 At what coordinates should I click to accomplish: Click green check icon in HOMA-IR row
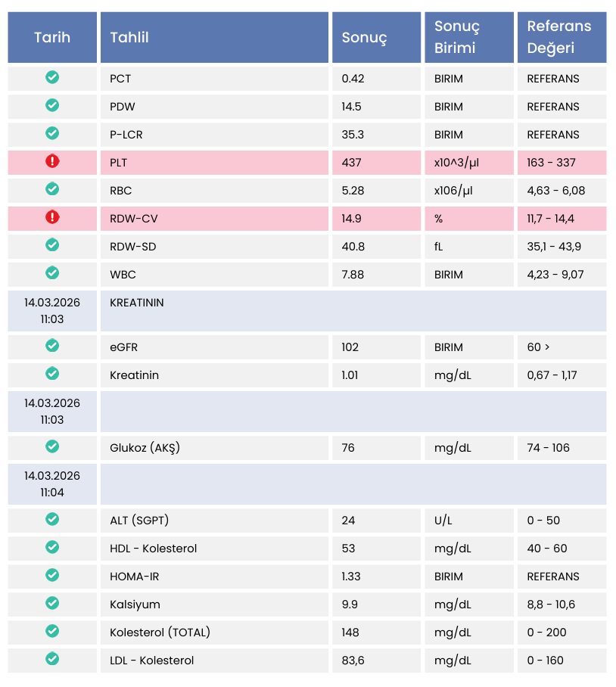pos(52,575)
